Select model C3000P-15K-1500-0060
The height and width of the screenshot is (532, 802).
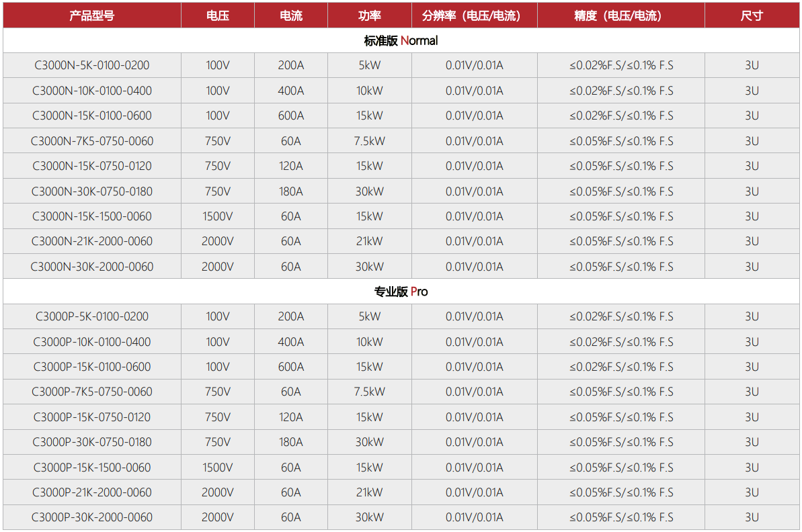tap(92, 468)
